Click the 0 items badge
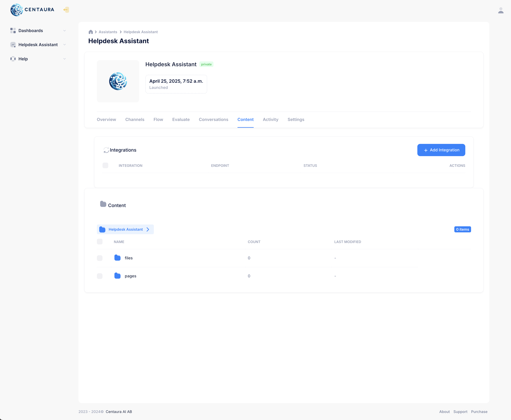Viewport: 511px width, 420px height. (462, 229)
